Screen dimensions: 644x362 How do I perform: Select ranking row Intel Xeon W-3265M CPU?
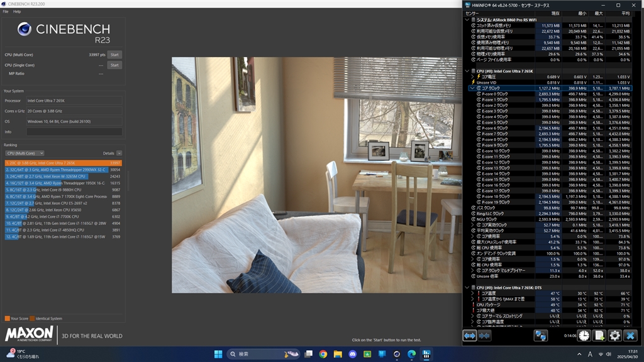coord(64,177)
